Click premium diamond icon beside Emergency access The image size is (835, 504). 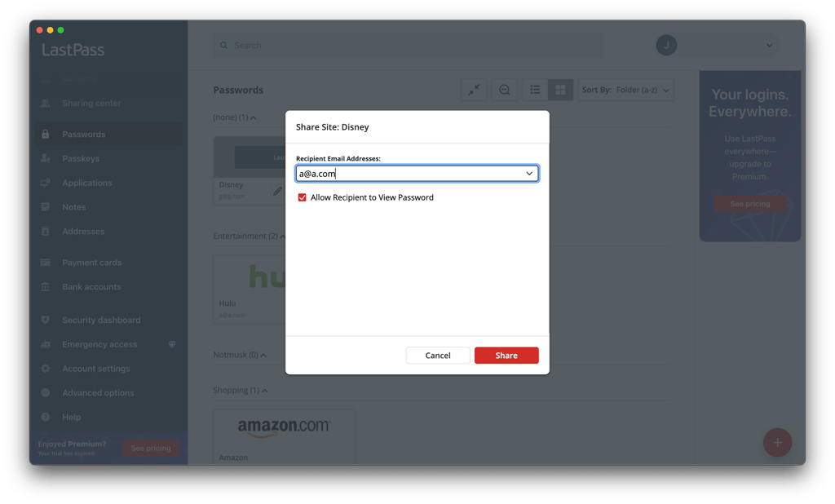click(x=172, y=344)
